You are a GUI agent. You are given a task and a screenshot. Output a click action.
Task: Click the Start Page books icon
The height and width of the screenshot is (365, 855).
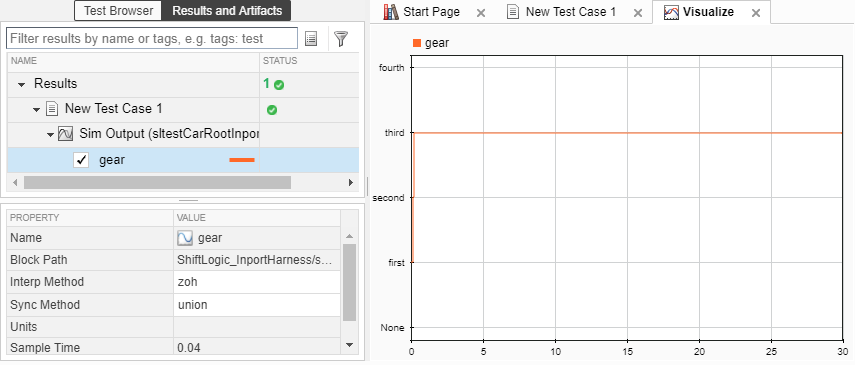[391, 12]
